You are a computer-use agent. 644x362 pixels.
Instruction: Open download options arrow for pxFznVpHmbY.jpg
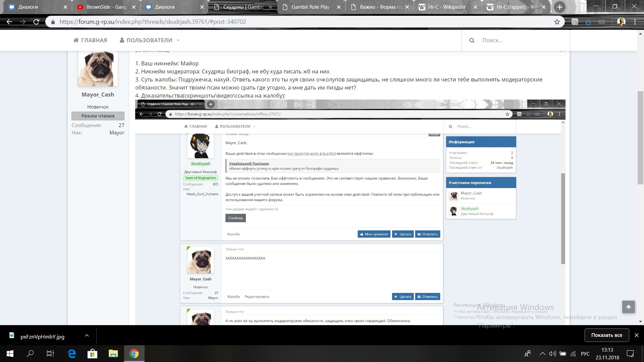click(87, 336)
